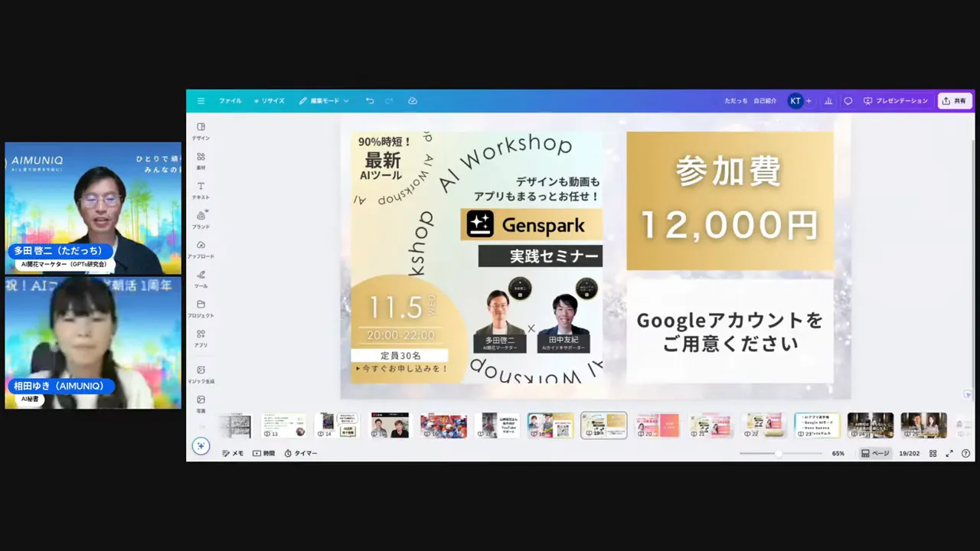Open the アップロード uploads panel
This screenshot has height=551, width=980.
point(201,249)
